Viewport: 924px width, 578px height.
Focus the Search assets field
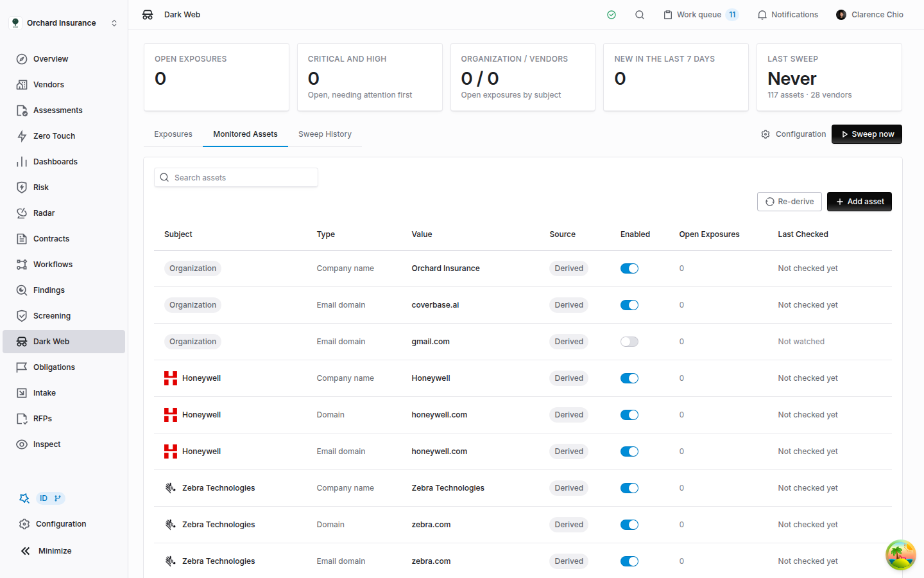tap(236, 178)
